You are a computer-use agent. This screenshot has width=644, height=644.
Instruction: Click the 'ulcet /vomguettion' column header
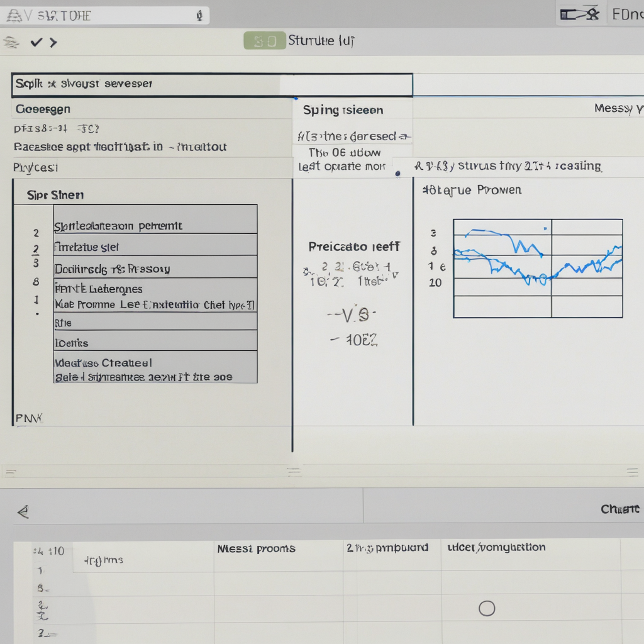tap(496, 547)
